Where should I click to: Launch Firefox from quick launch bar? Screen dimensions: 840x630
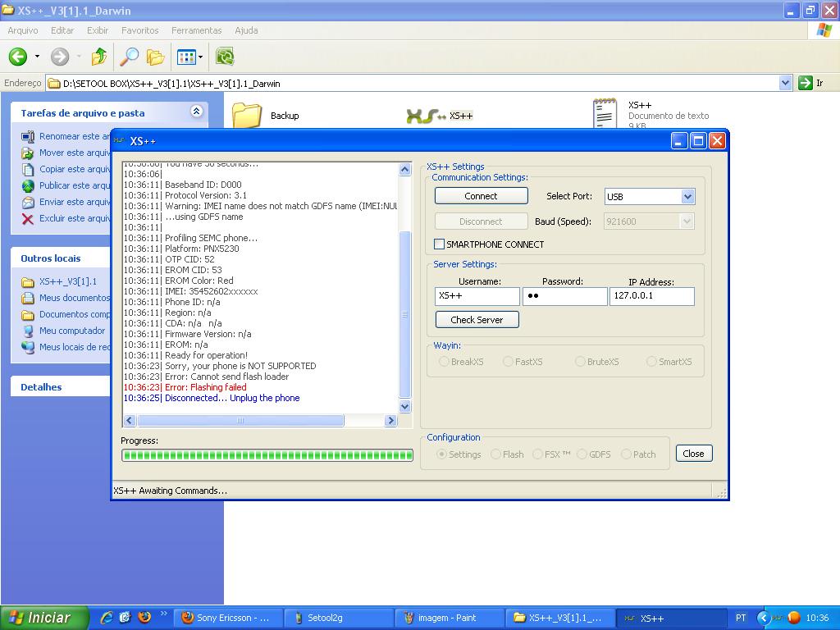144,617
